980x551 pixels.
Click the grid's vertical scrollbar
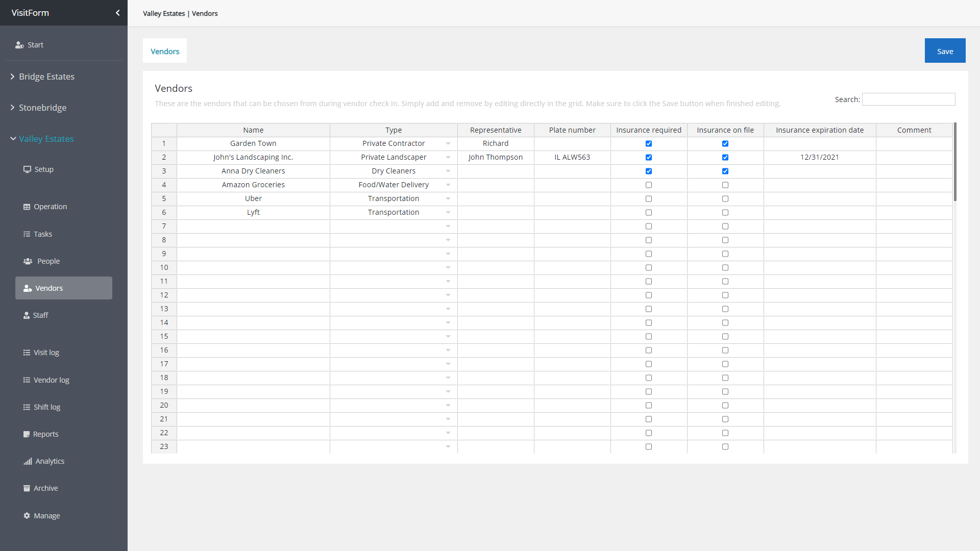click(x=954, y=162)
